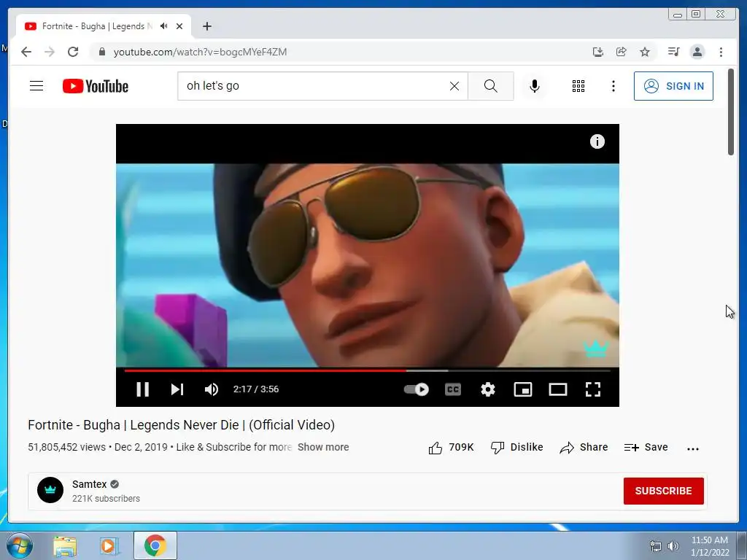Click the '51,805,452 views' text
747x560 pixels.
[66, 447]
